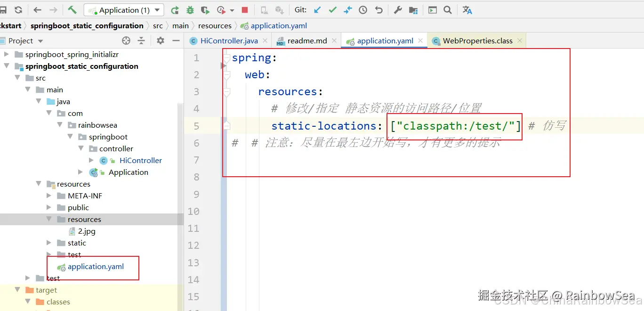Open Project Structure folder icon in toolbar
The width and height of the screenshot is (644, 311).
(413, 10)
